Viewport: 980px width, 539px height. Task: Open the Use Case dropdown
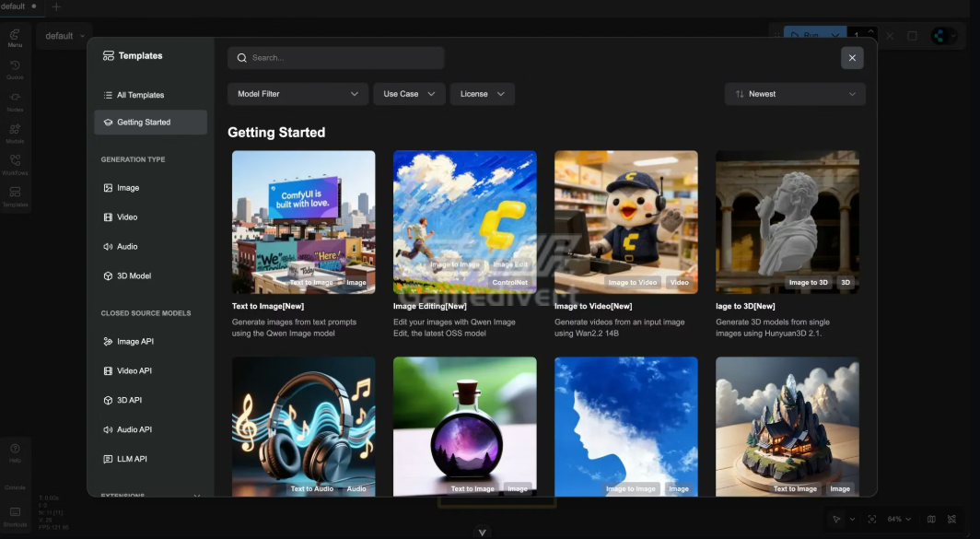pyautogui.click(x=409, y=94)
